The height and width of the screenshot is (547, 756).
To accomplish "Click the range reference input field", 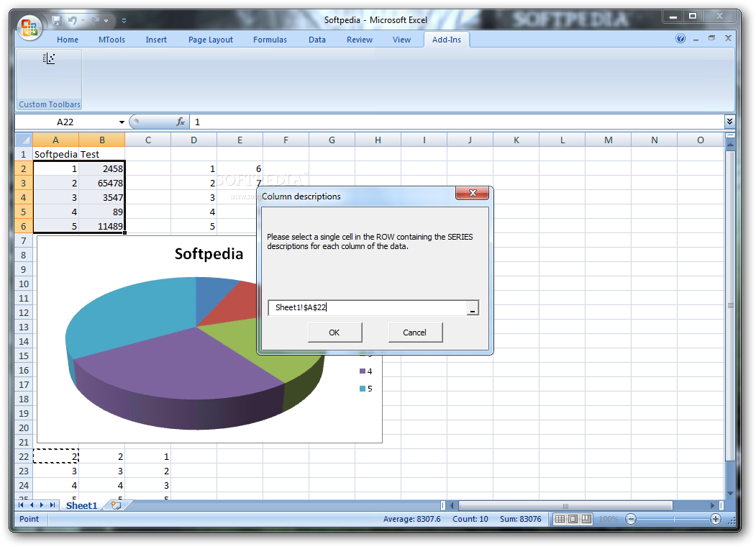I will click(x=368, y=308).
